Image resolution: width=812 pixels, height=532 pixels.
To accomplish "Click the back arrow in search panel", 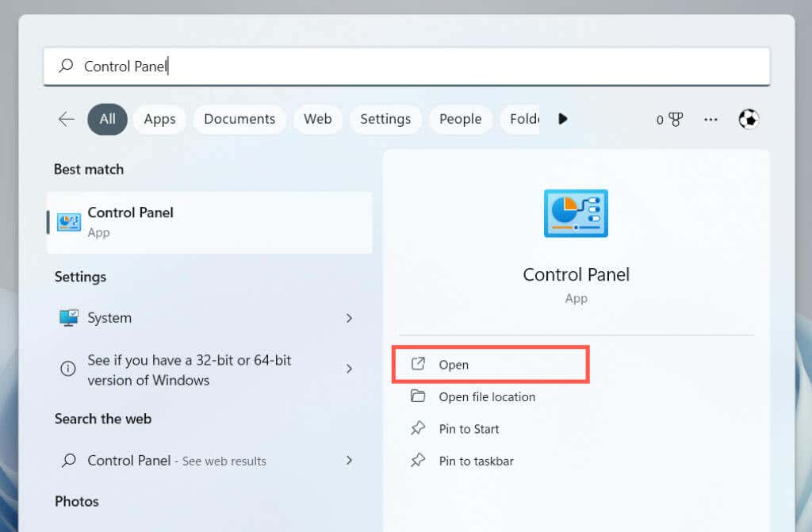I will [x=67, y=119].
